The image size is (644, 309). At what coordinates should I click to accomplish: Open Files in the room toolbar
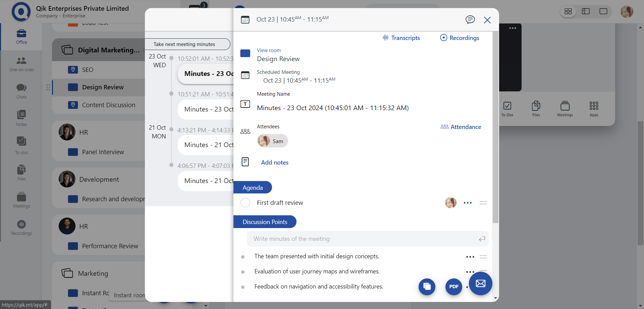[x=536, y=109]
